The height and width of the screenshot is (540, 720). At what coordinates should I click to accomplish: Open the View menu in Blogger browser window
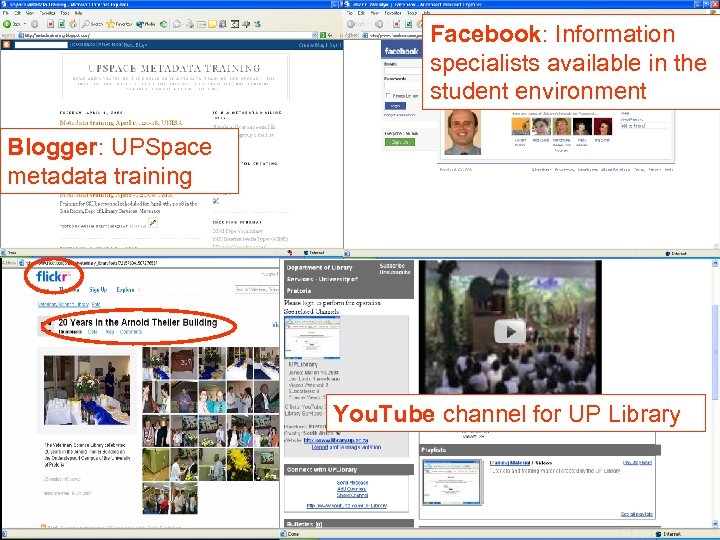29,13
